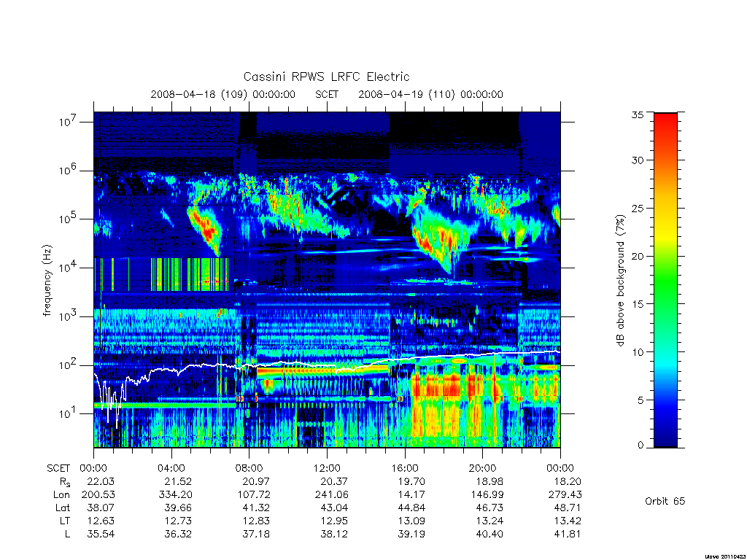Click the Lon value 200.53
The image size is (747, 560).
click(x=98, y=495)
